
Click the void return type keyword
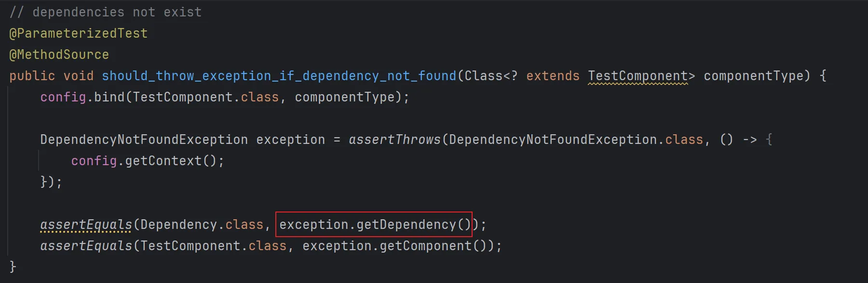(78, 76)
